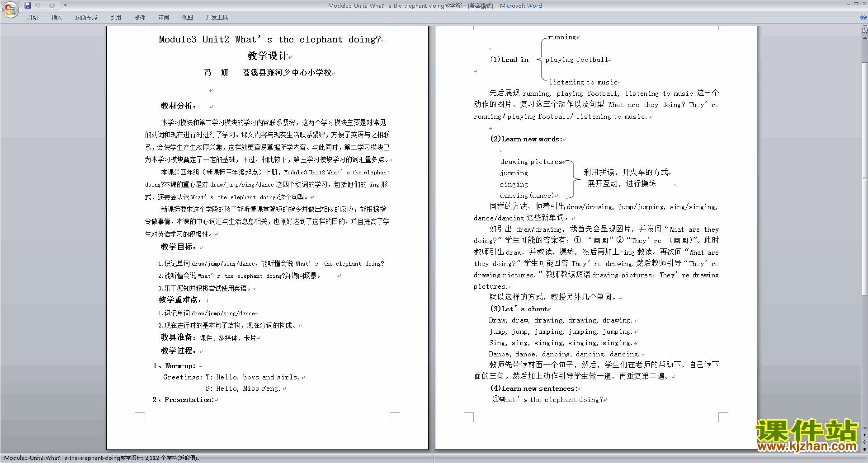Click the 'drawing pictures' list entry
This screenshot has height=463, width=868.
pyautogui.click(x=531, y=162)
